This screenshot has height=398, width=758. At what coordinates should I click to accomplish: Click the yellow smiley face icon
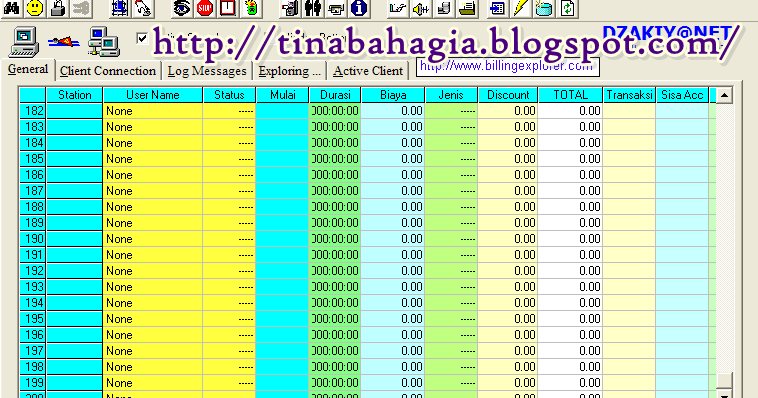34,8
